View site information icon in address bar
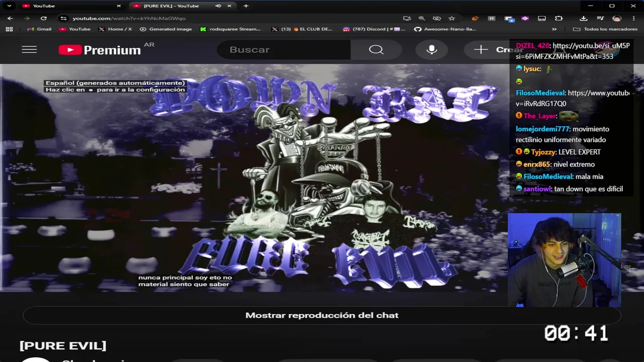 click(x=63, y=18)
